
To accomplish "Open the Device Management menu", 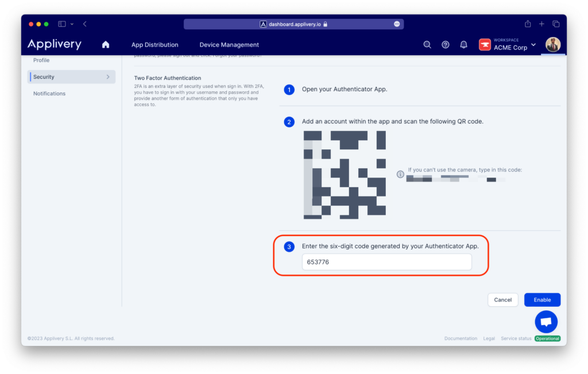I will tap(229, 45).
